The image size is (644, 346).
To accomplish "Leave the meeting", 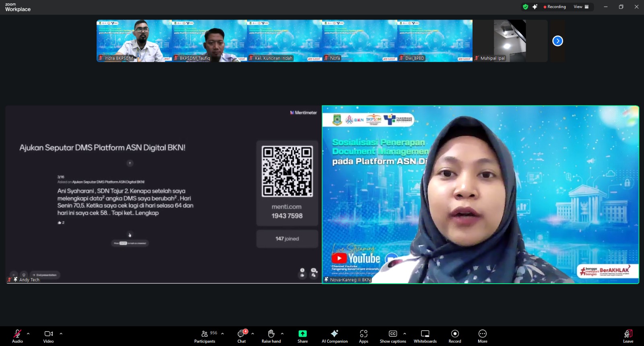I will [628, 336].
